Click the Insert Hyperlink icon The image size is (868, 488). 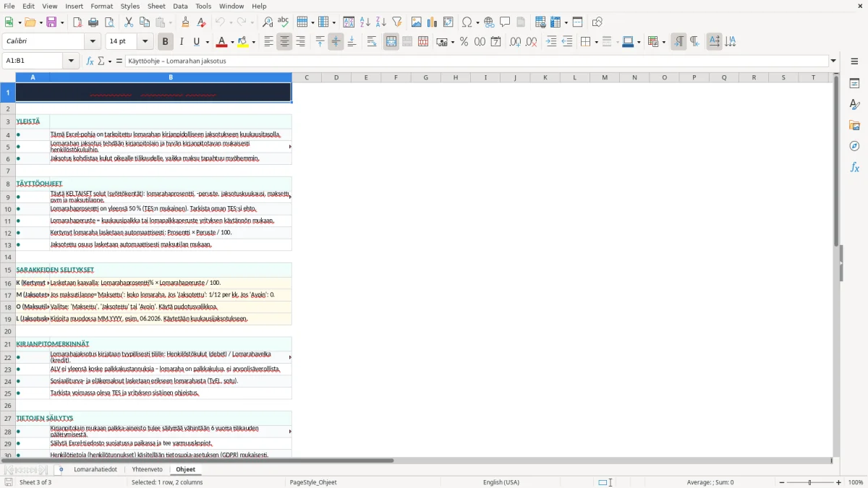pos(489,22)
